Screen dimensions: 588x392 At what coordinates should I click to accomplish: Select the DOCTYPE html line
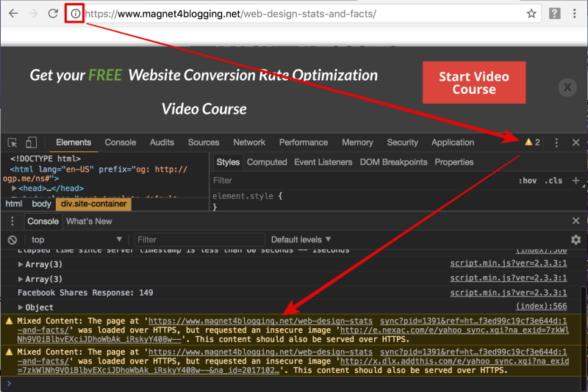(46, 159)
